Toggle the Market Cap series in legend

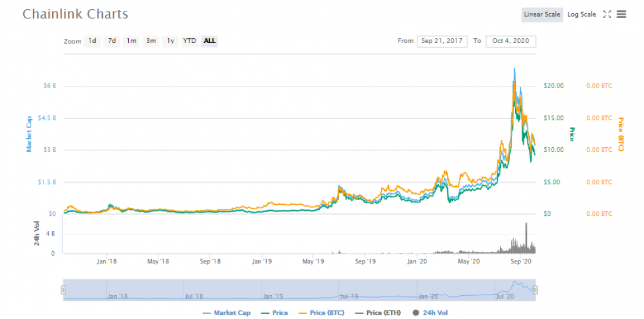pos(231,313)
